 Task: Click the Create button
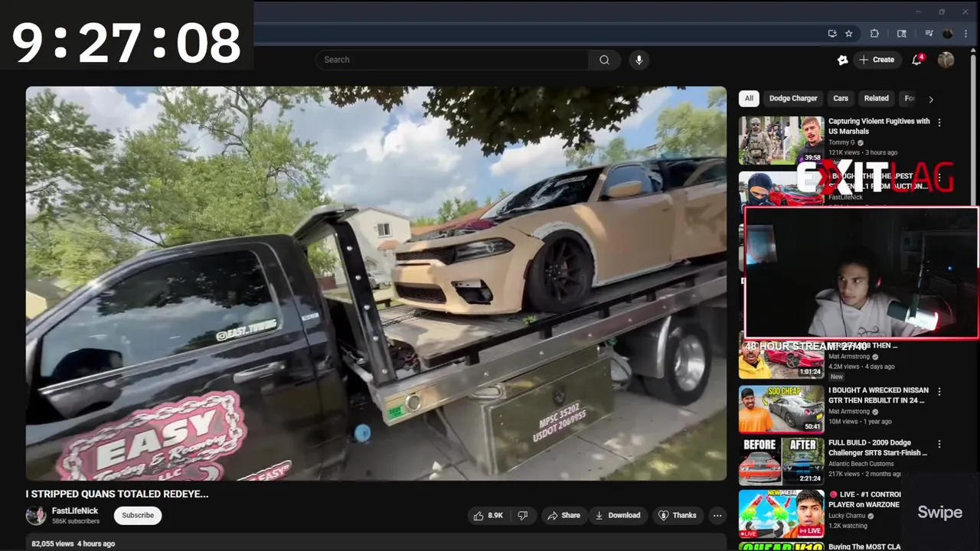point(877,60)
